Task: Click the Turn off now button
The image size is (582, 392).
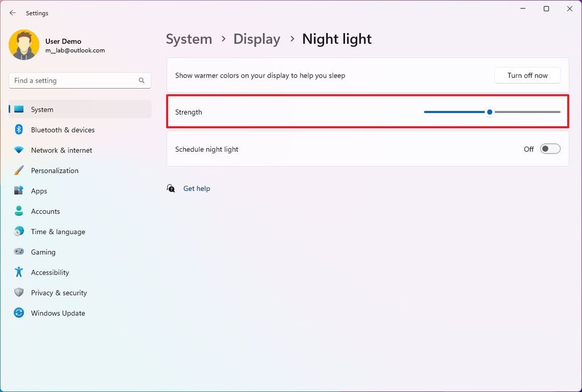Action: (527, 75)
